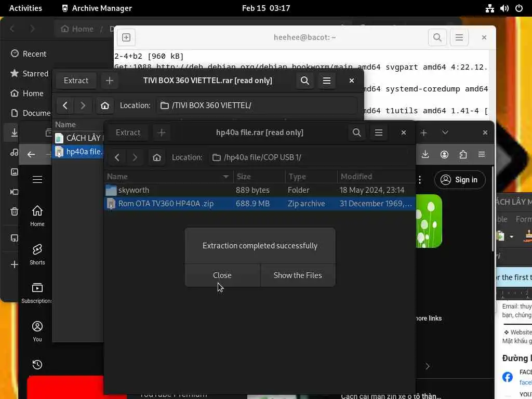Click browser back arrow
The height and width of the screenshot is (399, 532).
31,154
